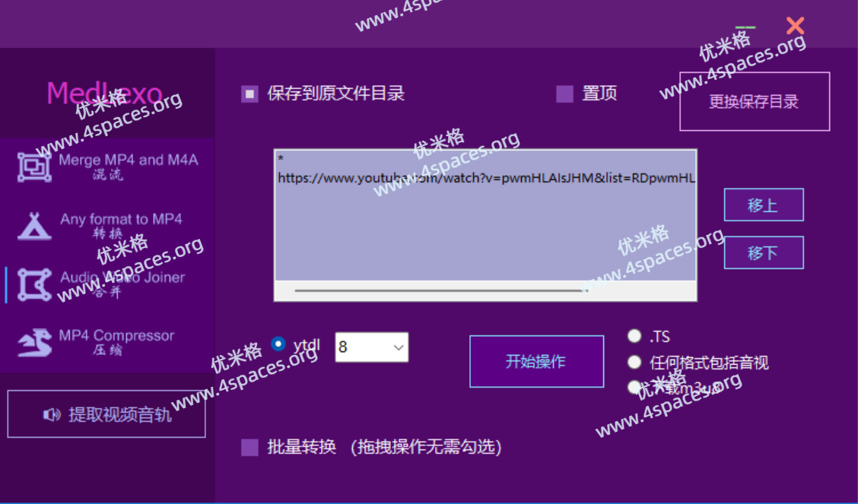Screen dimensions: 858x504
Task: Select the Any format to MP4 tent icon
Action: [x=34, y=226]
